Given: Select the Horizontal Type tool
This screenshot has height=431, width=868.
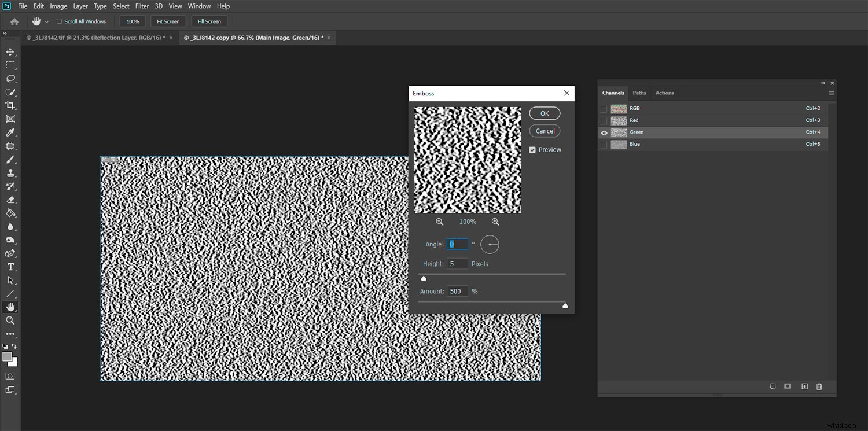Looking at the screenshot, I should pyautogui.click(x=10, y=267).
